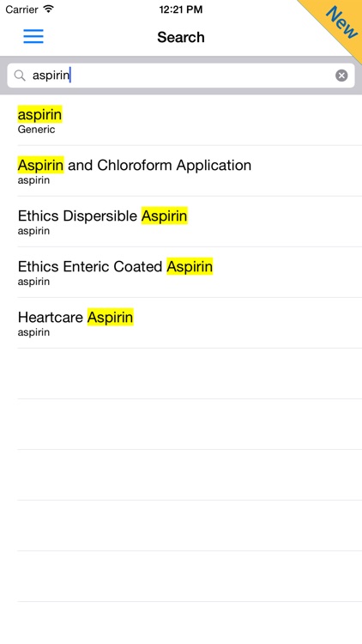Select the "Heartcare Aspirin" result
The width and height of the screenshot is (362, 644).
[x=181, y=323]
